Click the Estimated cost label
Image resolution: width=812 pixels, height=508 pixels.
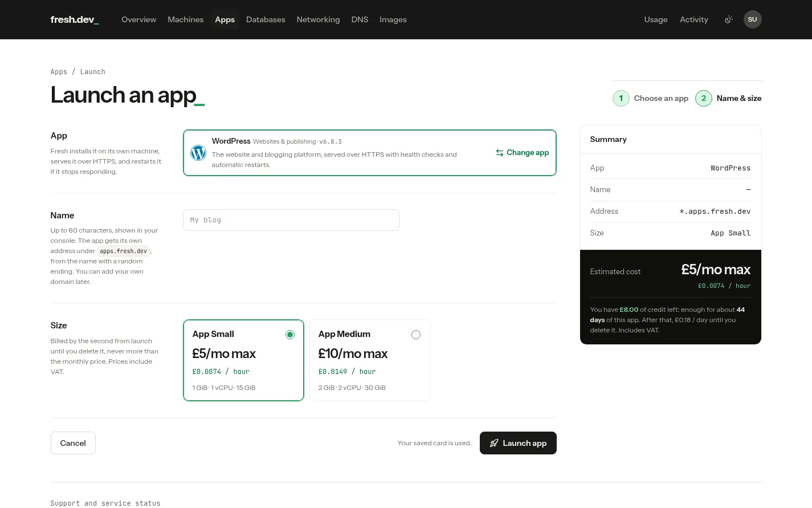click(615, 272)
